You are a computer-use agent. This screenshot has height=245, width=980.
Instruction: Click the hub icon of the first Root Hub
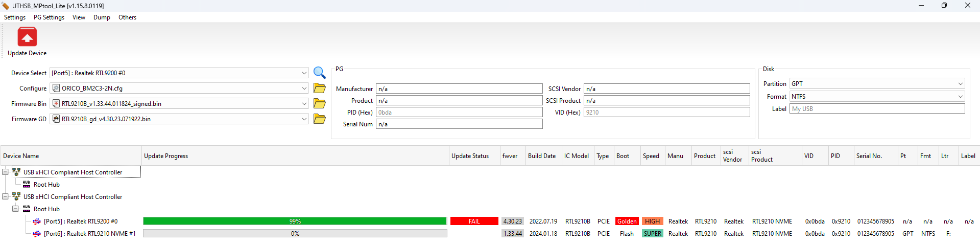coord(27,184)
